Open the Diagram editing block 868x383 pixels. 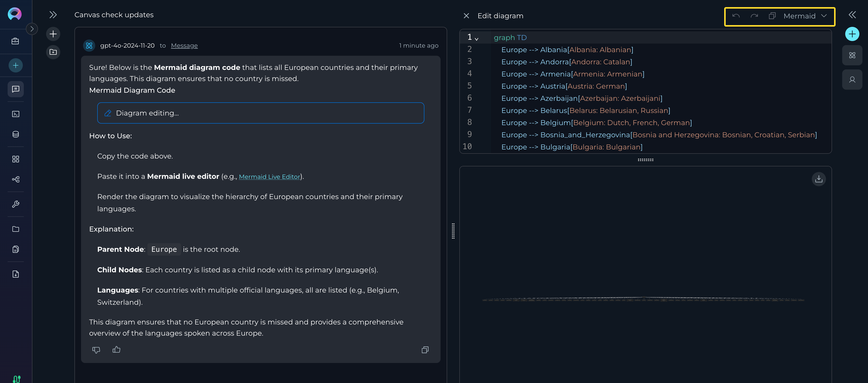click(261, 113)
